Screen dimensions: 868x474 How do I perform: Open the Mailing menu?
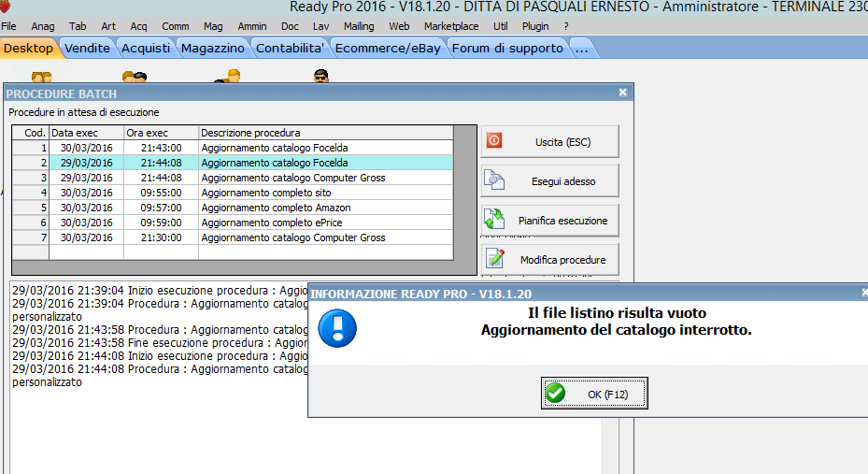(x=359, y=26)
